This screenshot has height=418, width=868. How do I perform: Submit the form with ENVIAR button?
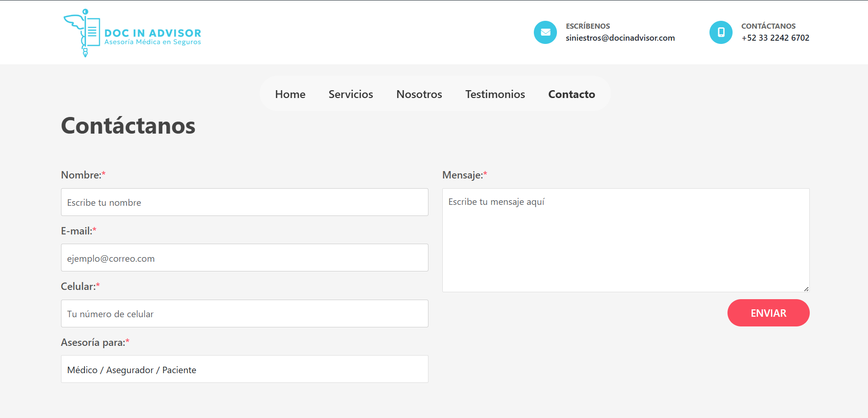click(x=768, y=313)
